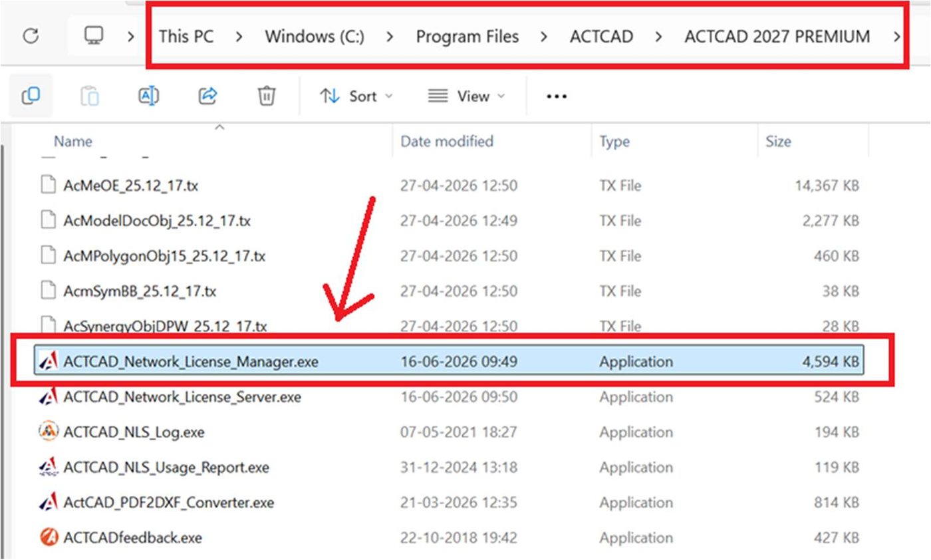This screenshot has width=931, height=560.
Task: Click date 31-12-2024 13:18 cell
Action: (459, 468)
